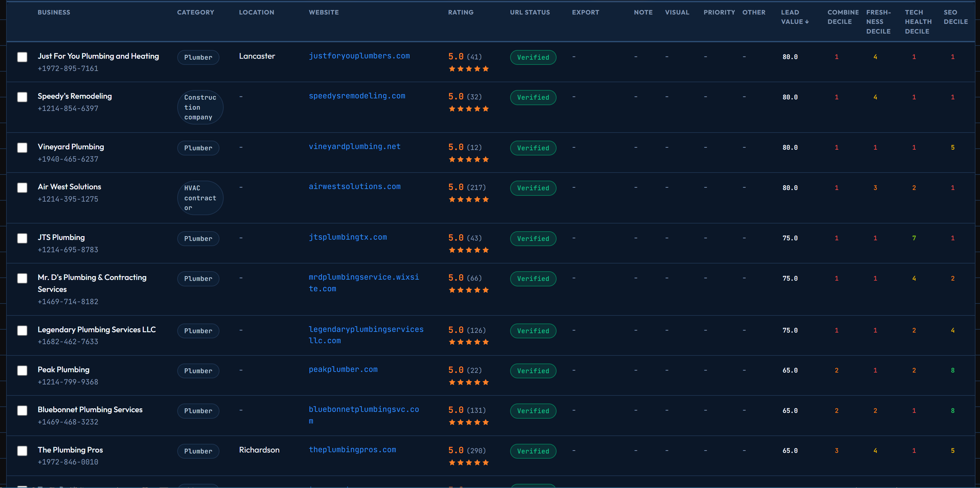Viewport: 980px width, 488px height.
Task: Sort by Combine Decile header
Action: pyautogui.click(x=843, y=17)
